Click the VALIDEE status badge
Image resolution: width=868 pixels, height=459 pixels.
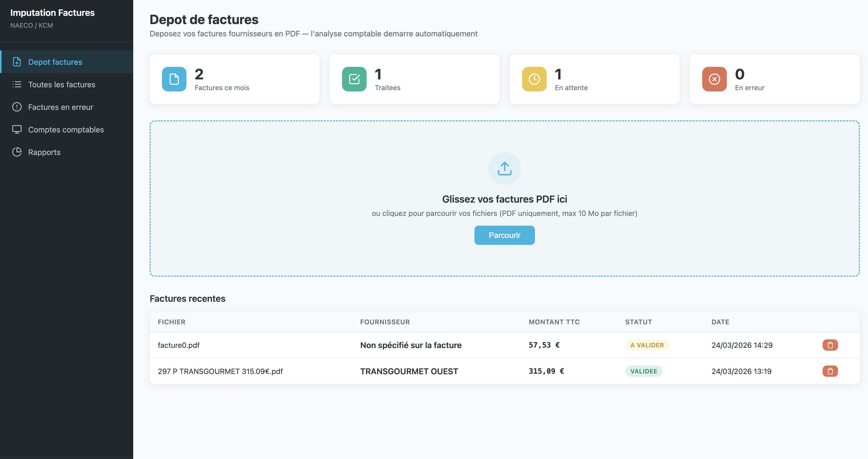click(644, 371)
